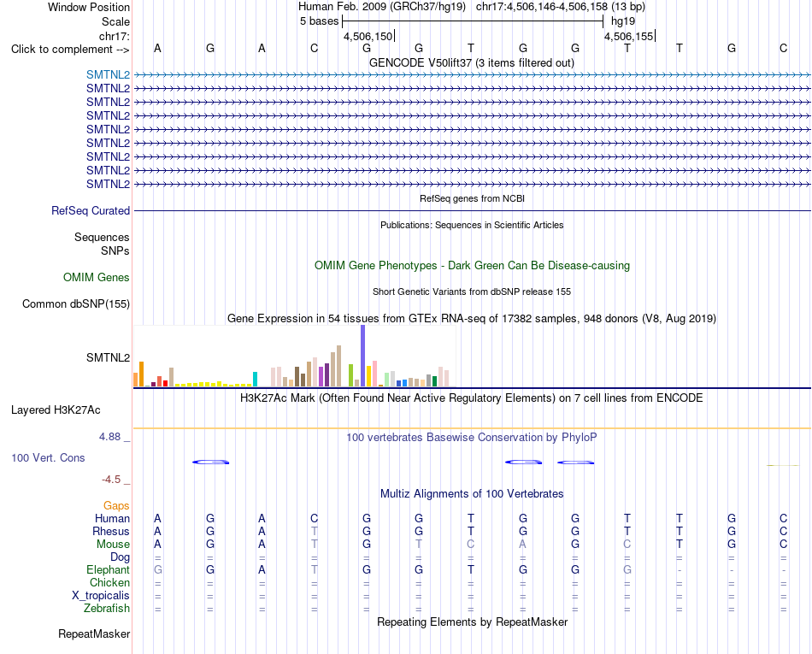The image size is (812, 654).
Task: Open the Layered H3K27Ac track label
Action: coord(56,410)
